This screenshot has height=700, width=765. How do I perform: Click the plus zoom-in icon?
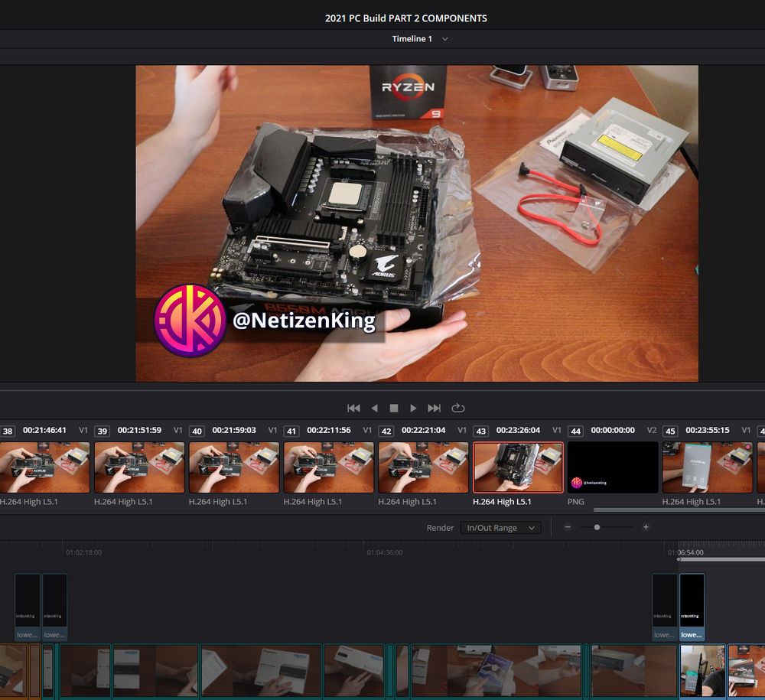(646, 527)
